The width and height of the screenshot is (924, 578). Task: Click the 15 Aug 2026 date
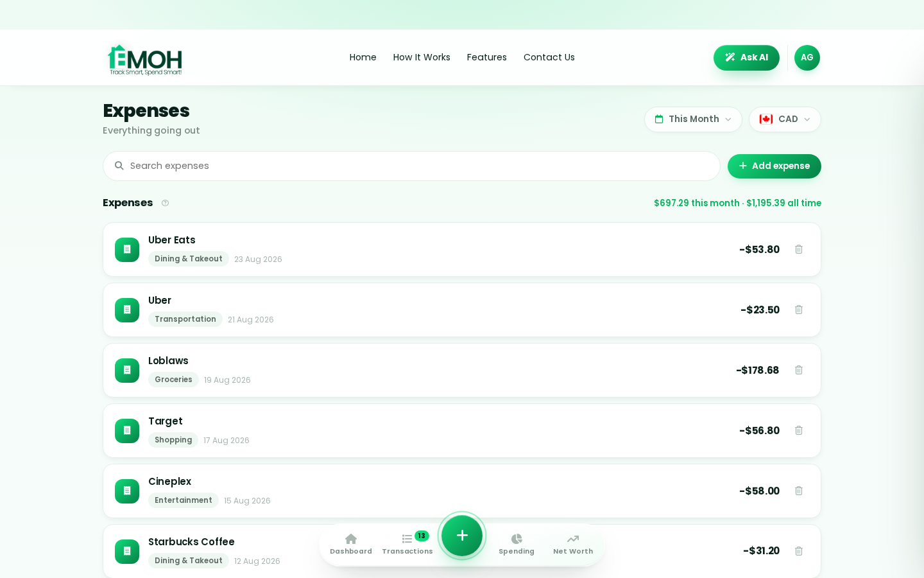247,501
